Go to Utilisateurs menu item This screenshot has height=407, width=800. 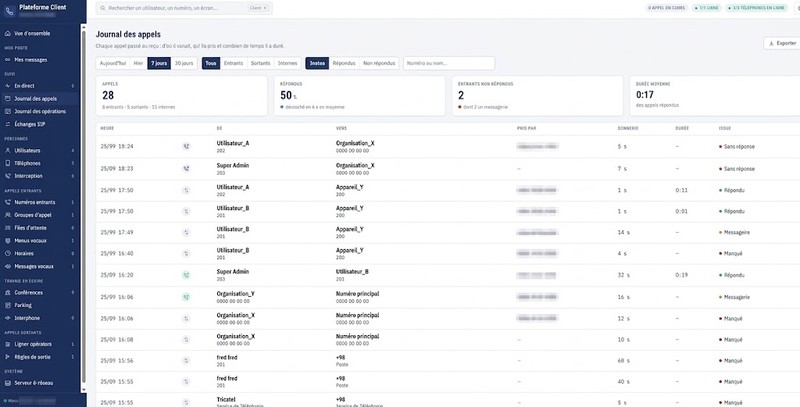click(40, 151)
